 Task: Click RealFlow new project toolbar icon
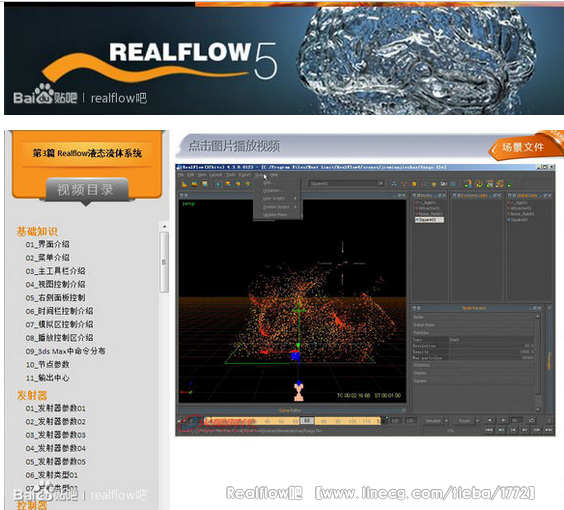[185, 184]
